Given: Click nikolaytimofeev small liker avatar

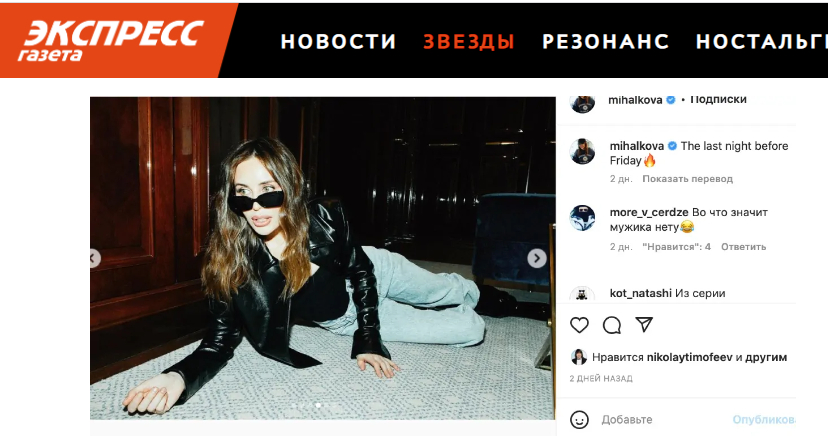Looking at the screenshot, I should coord(579,357).
